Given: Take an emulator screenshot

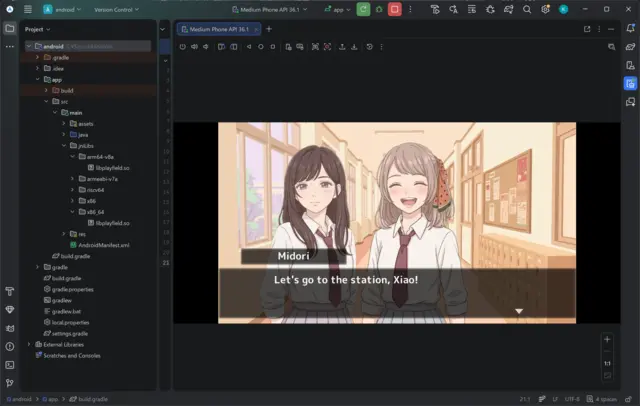Looking at the screenshot, I should (315, 47).
